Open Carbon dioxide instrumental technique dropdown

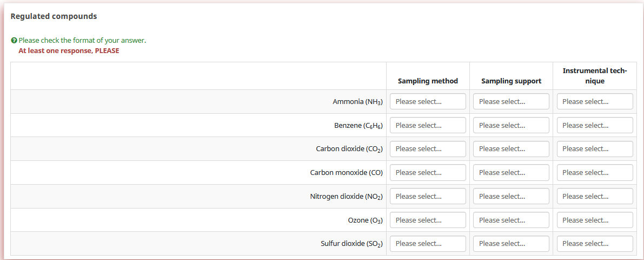pos(595,149)
